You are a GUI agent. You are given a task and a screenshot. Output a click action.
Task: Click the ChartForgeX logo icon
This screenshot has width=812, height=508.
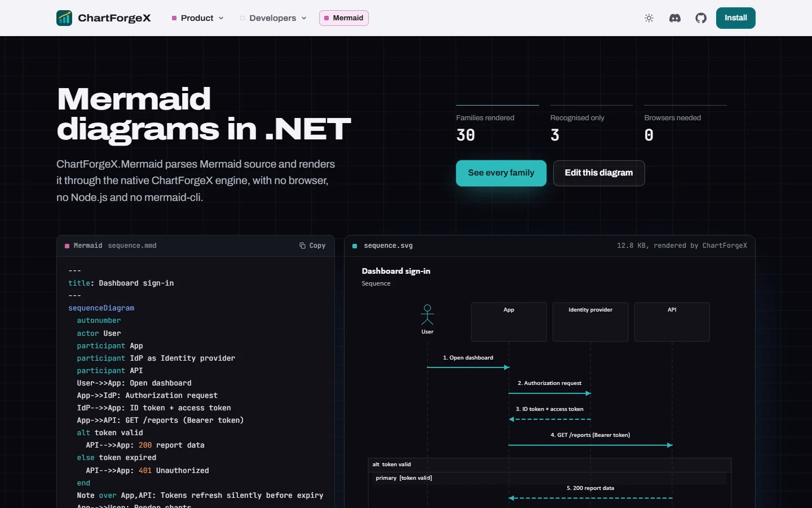click(64, 18)
